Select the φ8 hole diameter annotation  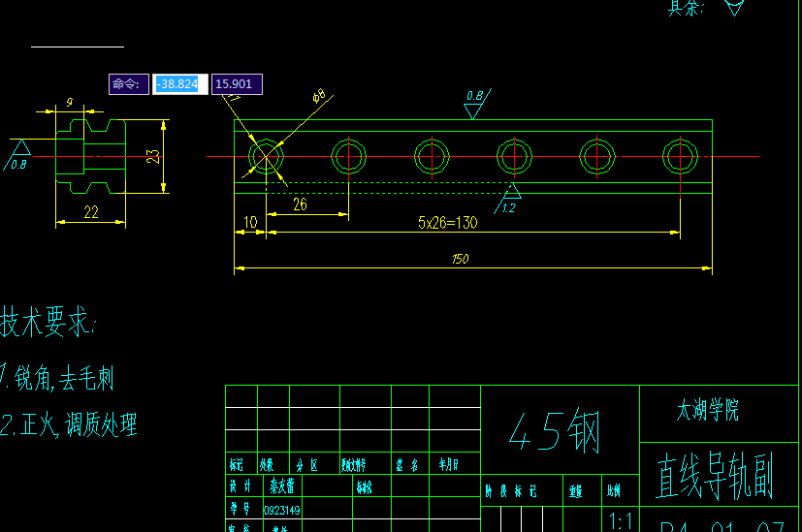(x=319, y=95)
